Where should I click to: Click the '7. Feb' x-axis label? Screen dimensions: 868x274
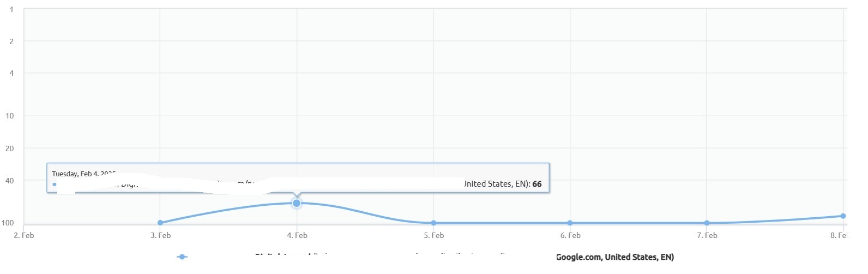click(x=707, y=235)
